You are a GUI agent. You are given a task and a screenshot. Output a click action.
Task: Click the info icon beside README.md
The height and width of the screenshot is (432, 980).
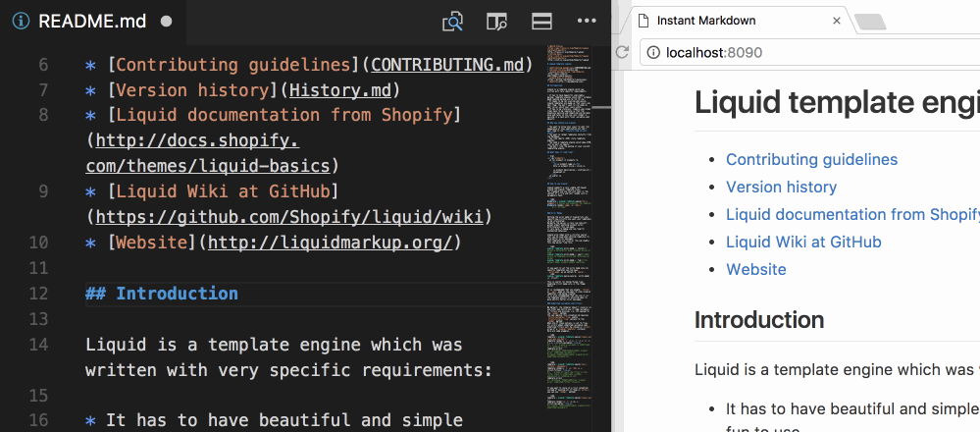point(21,21)
